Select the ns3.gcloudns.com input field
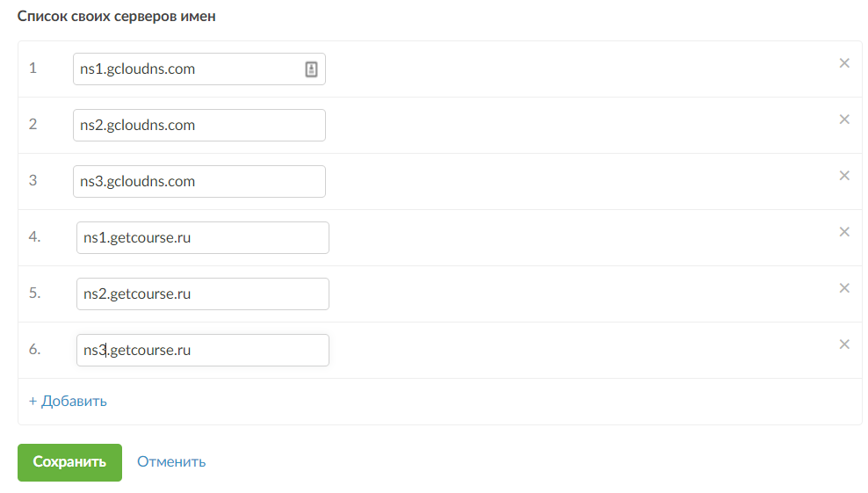 tap(199, 182)
